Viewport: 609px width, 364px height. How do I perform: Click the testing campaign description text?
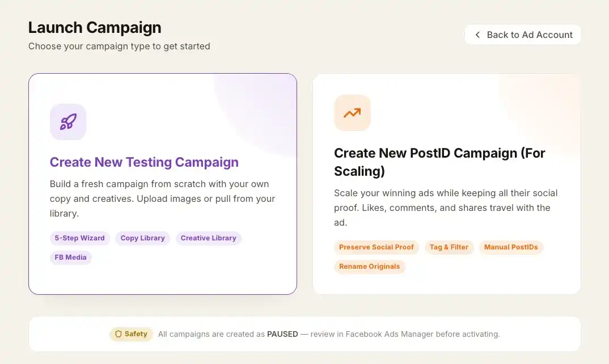coord(162,198)
